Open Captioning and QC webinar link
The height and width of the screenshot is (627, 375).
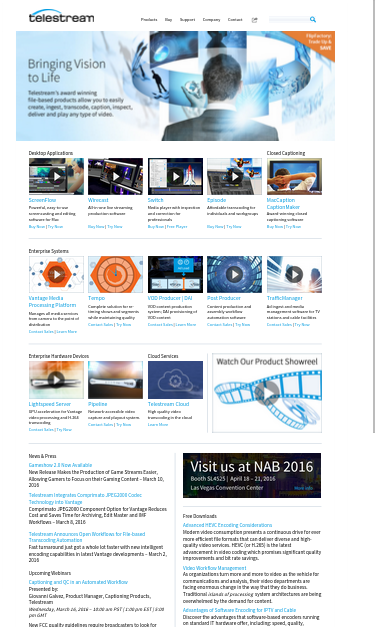(78, 582)
